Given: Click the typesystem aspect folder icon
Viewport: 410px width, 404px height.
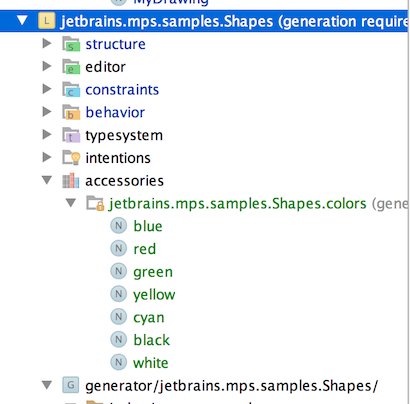Looking at the screenshot, I should tap(71, 135).
